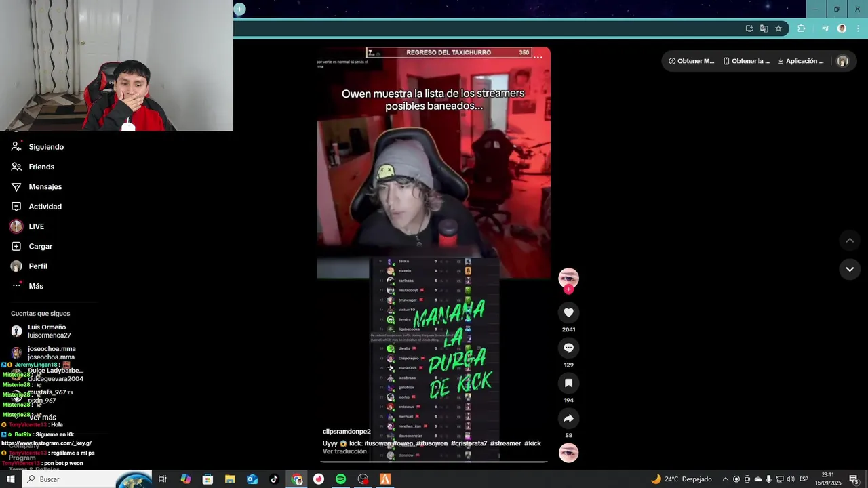Open Chrome three-dot menu
Screen dimensions: 868x488
pos(858,28)
